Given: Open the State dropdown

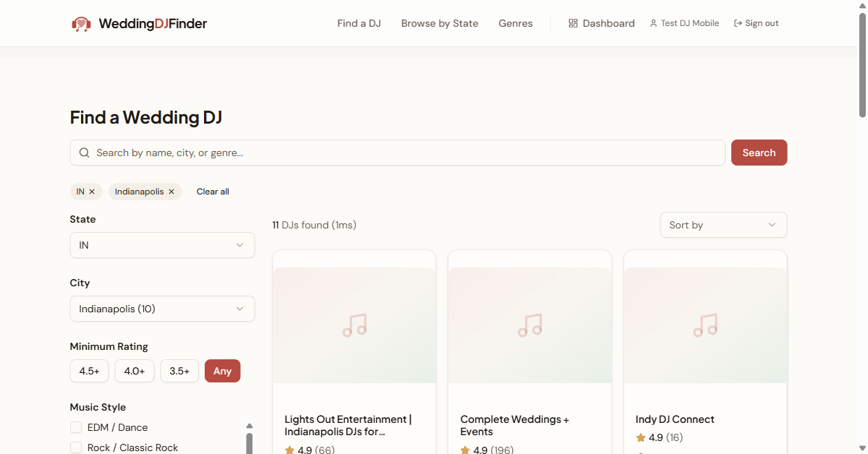Looking at the screenshot, I should (162, 245).
